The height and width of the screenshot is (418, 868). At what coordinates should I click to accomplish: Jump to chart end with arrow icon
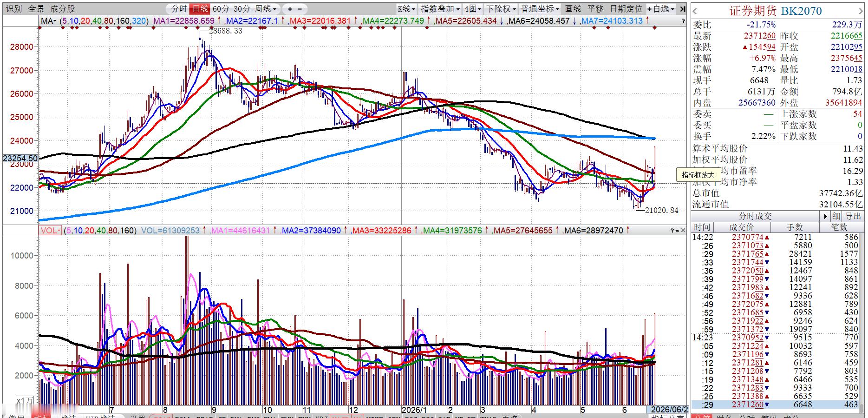coord(682,9)
